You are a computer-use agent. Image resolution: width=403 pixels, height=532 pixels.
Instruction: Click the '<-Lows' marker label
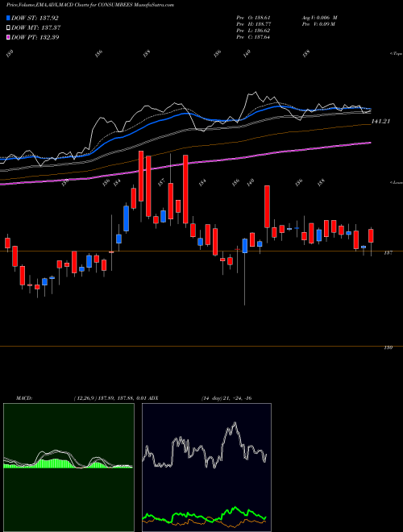pos(396,182)
